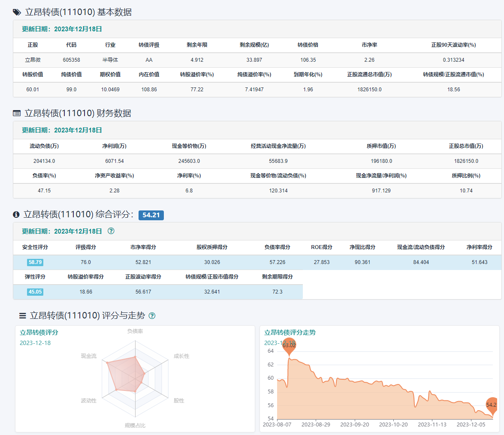Click the tag icon beside 基本数据 heading

tap(17, 12)
